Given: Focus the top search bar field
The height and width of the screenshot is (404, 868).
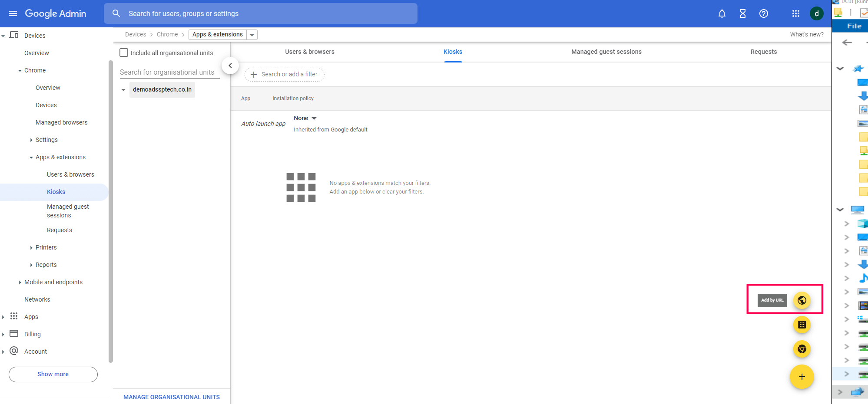Looking at the screenshot, I should 261,13.
